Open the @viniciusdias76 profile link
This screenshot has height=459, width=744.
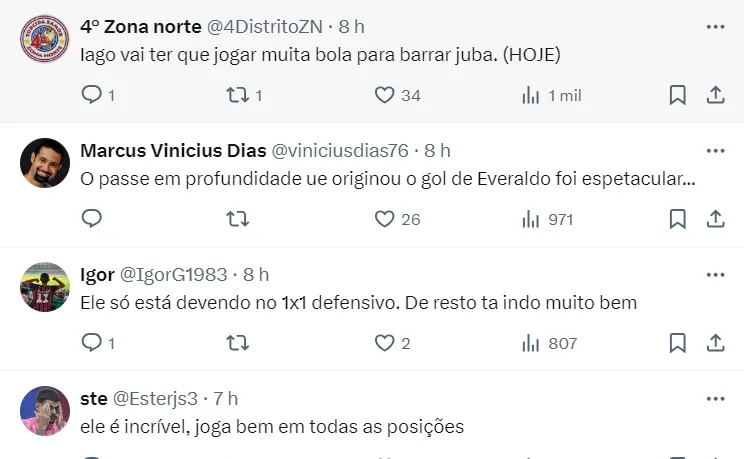coord(340,151)
